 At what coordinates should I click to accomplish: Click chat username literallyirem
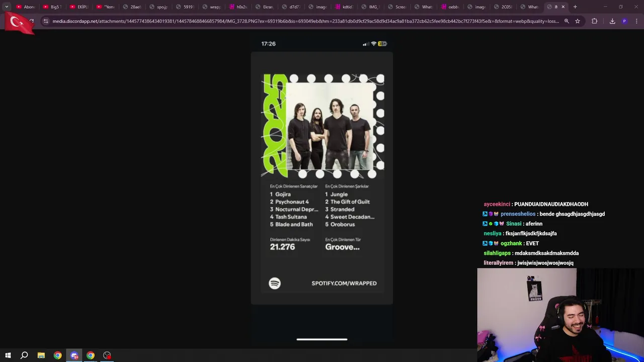click(x=499, y=263)
